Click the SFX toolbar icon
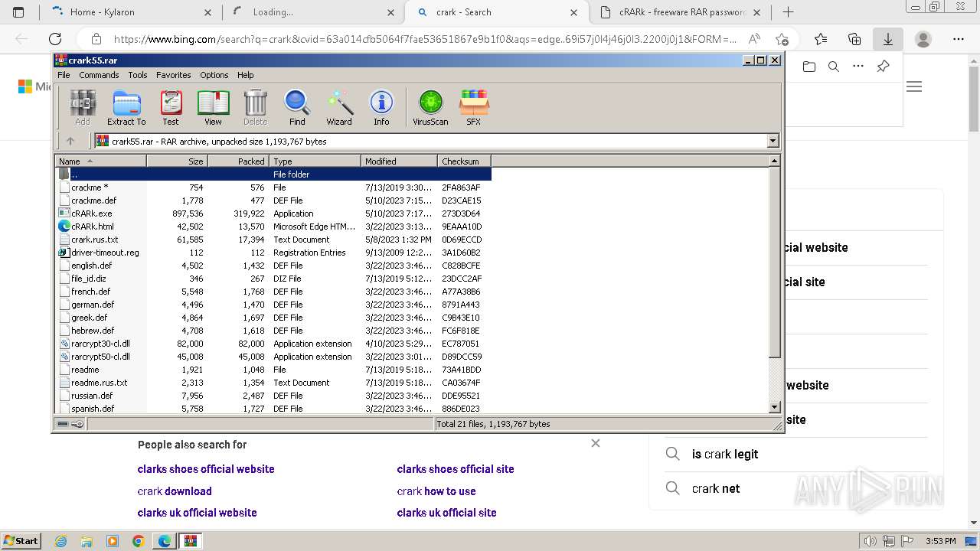Viewport: 980px width, 551px height. click(474, 107)
